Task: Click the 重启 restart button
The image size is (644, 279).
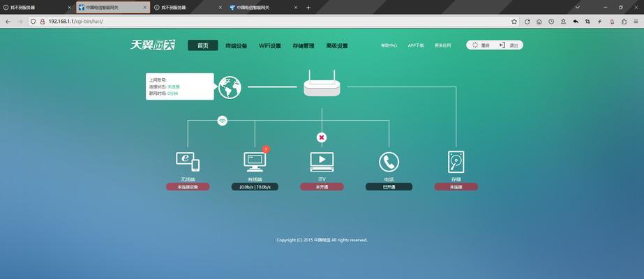Action: (x=481, y=45)
